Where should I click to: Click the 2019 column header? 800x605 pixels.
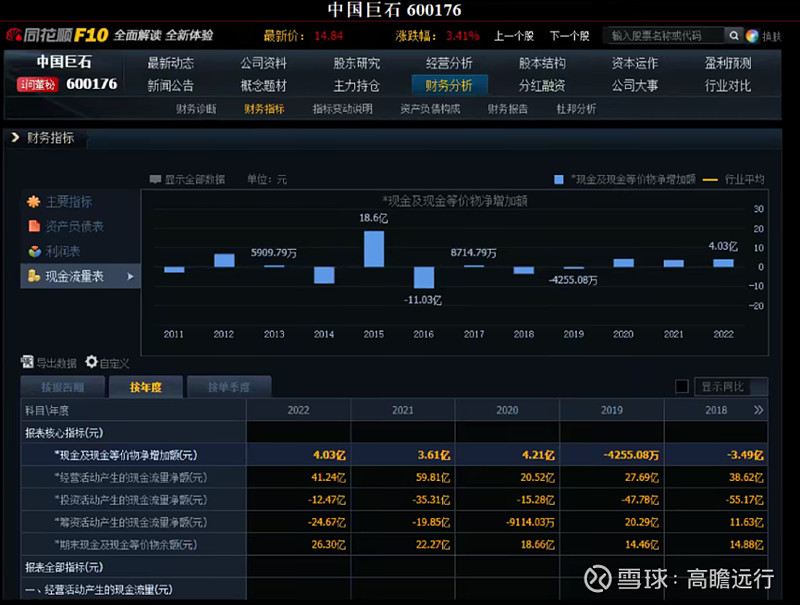tap(612, 410)
